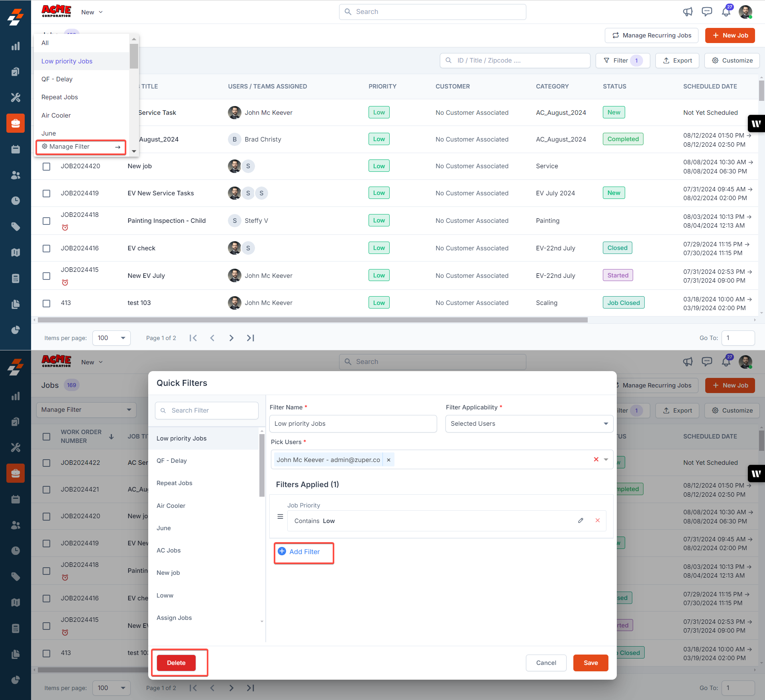Viewport: 765px width, 700px height.
Task: Click the announcements megaphone icon in top header
Action: coord(688,12)
